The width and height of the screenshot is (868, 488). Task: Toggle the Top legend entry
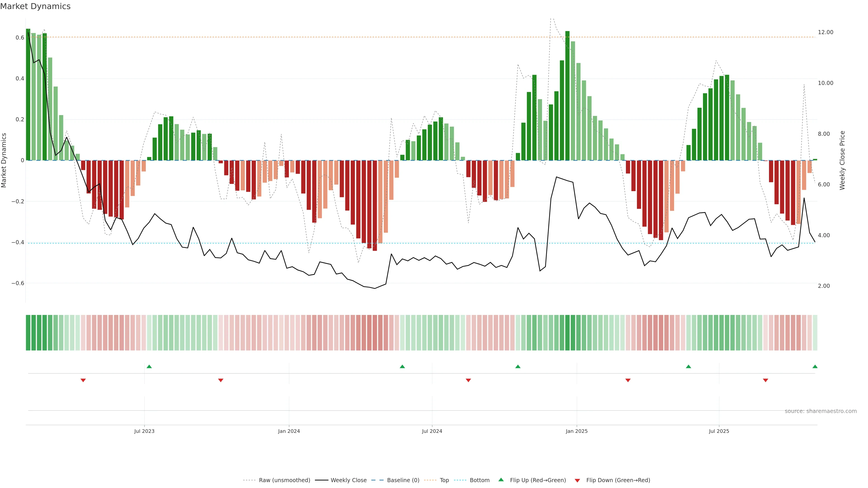pos(444,480)
